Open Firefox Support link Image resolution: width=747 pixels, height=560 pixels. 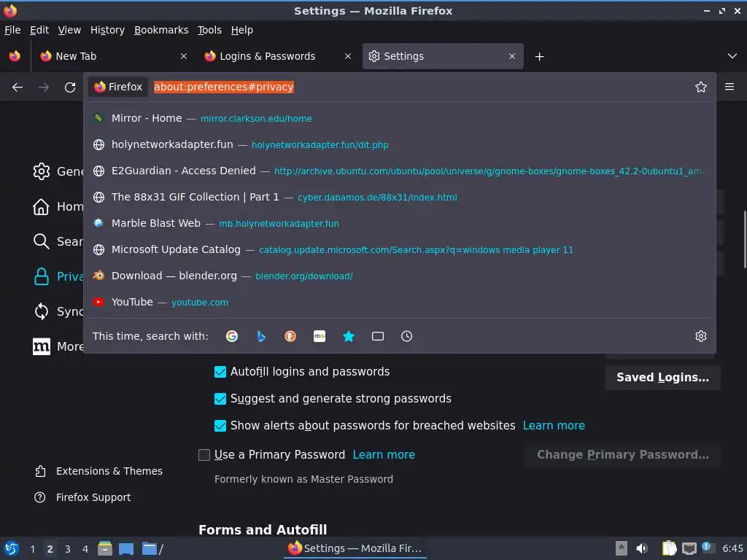click(x=82, y=497)
